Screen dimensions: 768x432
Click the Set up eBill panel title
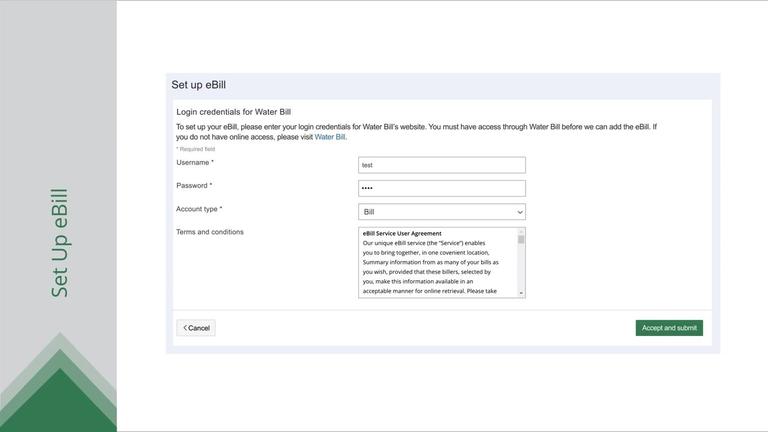198,85
